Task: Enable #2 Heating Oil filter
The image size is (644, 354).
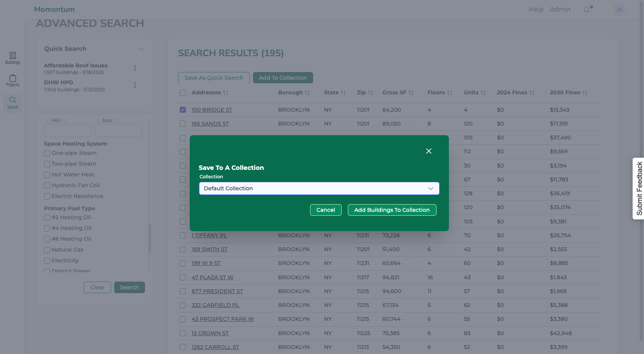Action: tap(47, 218)
